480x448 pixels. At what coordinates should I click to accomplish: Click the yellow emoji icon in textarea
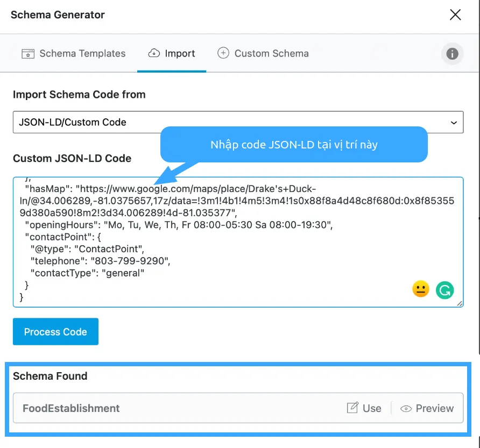[x=421, y=289]
